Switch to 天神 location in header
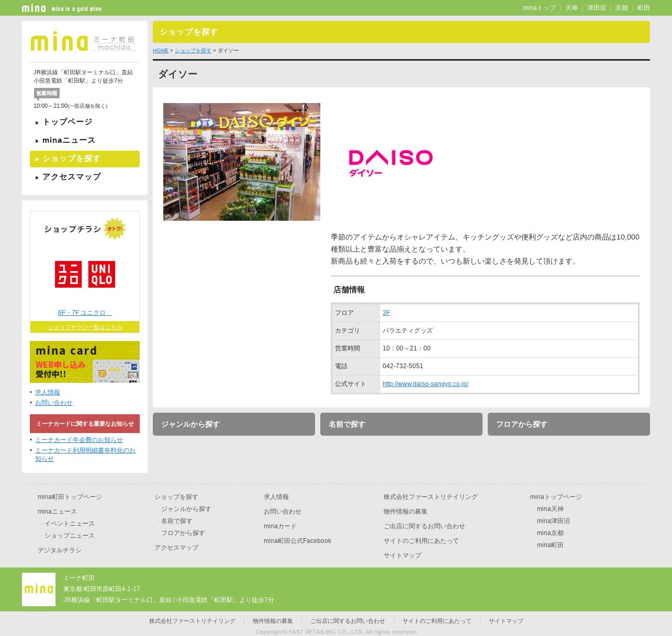672x636 pixels. 572,8
